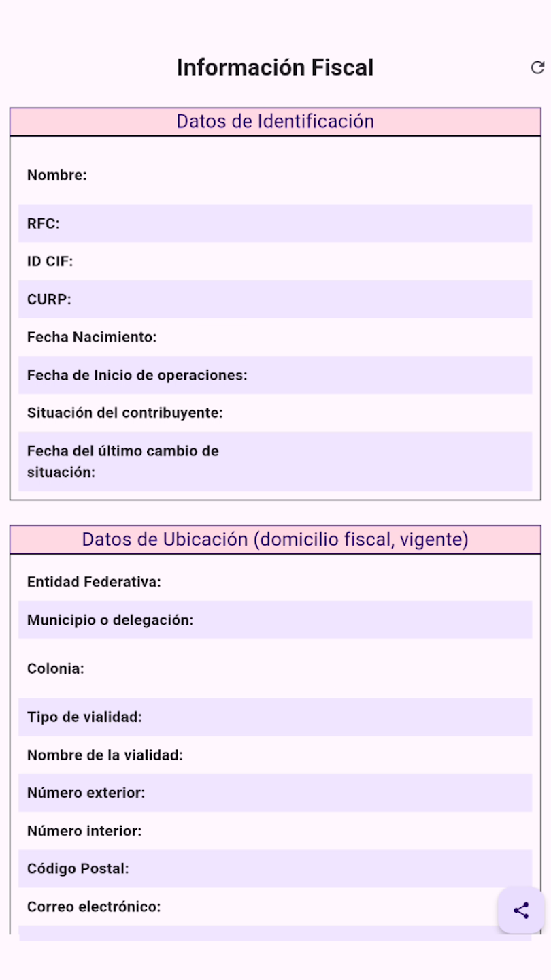Click the ID CIF field row
This screenshot has width=551, height=980.
pyautogui.click(x=275, y=261)
